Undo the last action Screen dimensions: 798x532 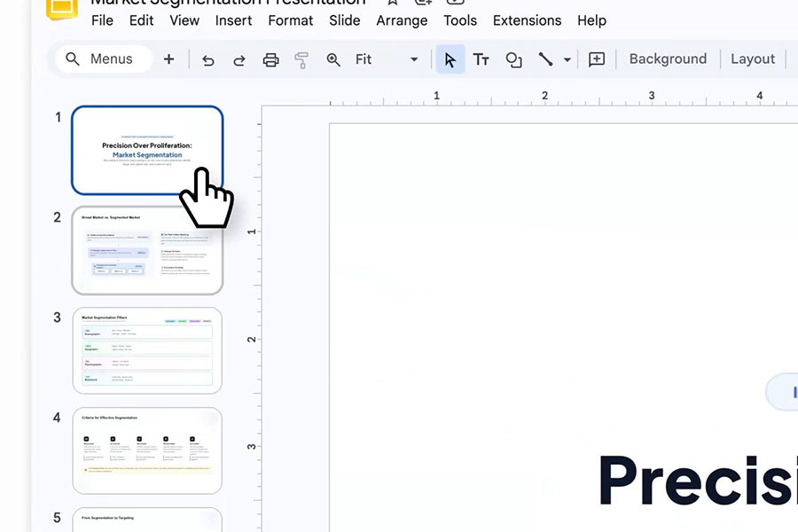tap(207, 60)
